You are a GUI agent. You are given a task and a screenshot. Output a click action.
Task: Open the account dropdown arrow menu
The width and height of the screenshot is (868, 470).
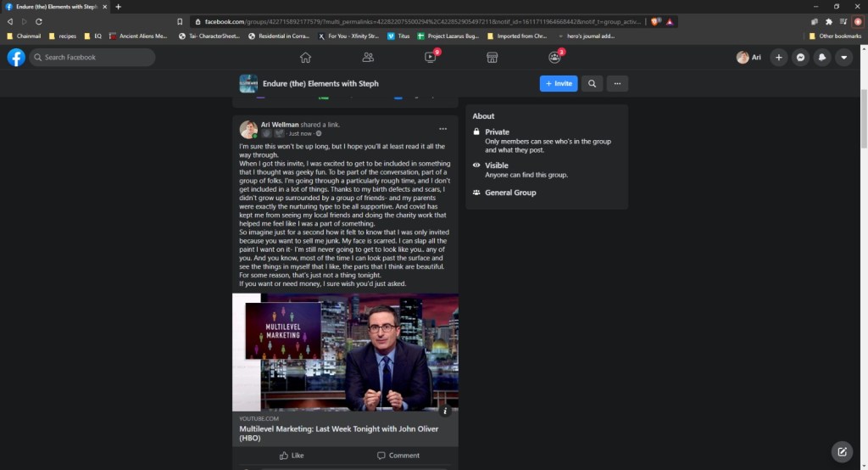pyautogui.click(x=843, y=58)
